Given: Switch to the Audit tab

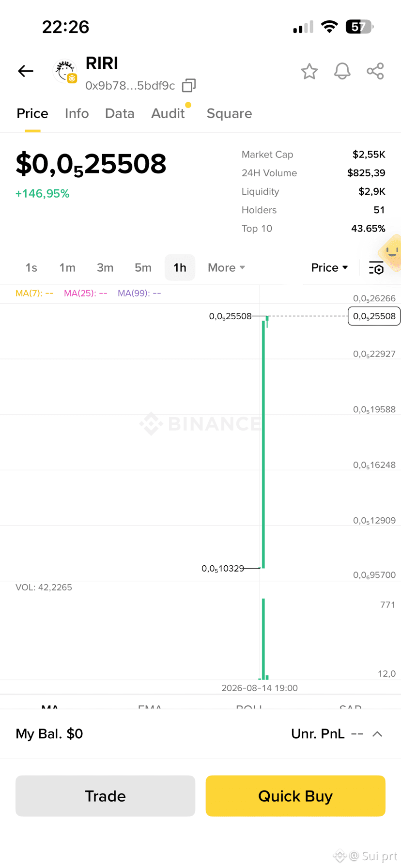Looking at the screenshot, I should coord(168,113).
